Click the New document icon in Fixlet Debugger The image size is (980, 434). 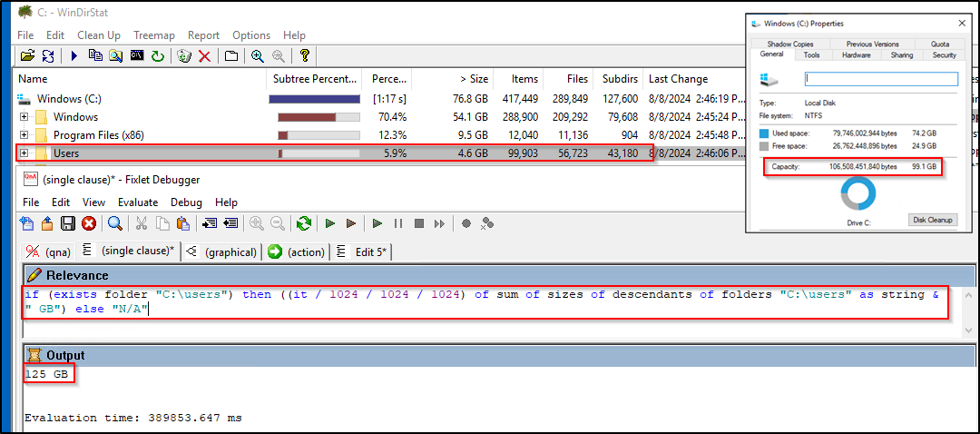(27, 223)
